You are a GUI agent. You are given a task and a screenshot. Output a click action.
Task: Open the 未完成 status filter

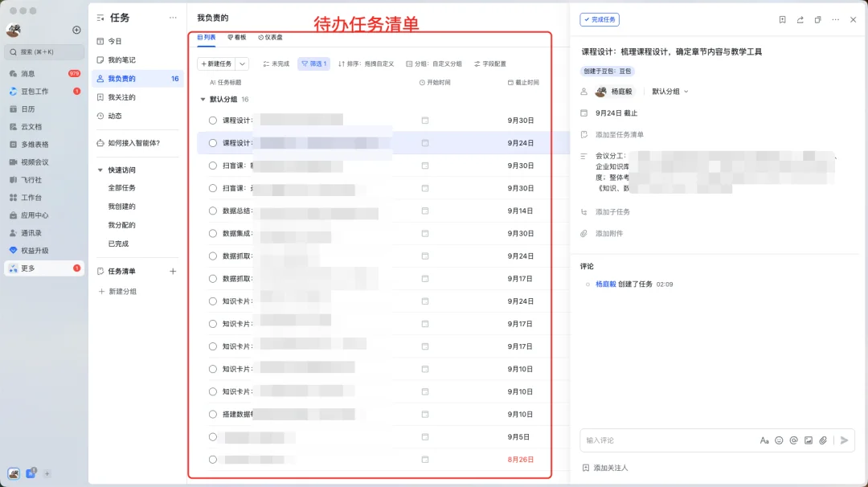(x=276, y=63)
